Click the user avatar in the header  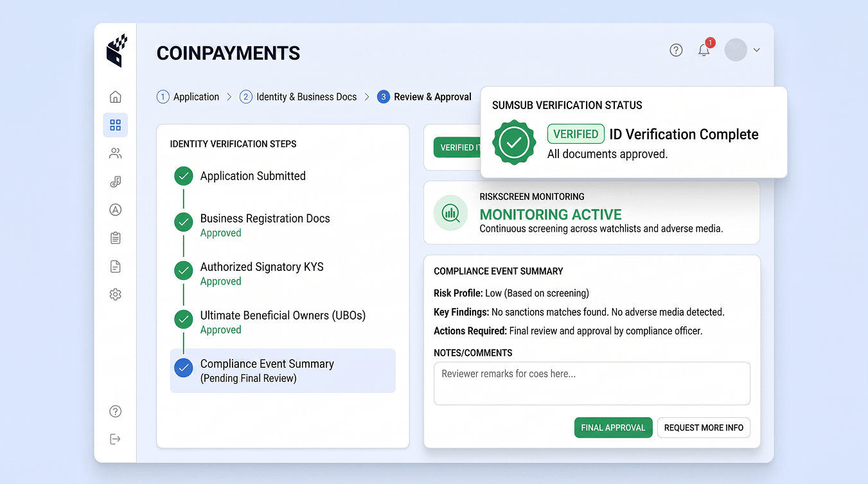click(x=736, y=50)
